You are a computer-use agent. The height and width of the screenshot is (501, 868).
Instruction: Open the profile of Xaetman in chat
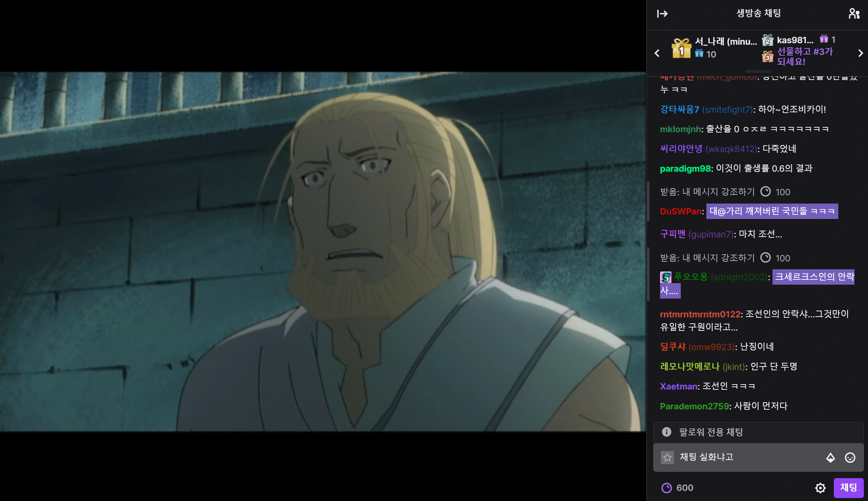pyautogui.click(x=679, y=386)
